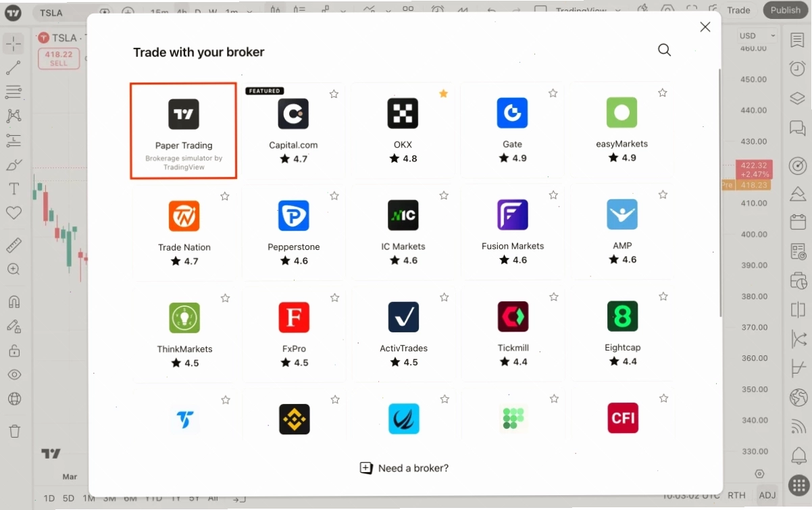
Task: Click the Publish button
Action: pyautogui.click(x=786, y=10)
